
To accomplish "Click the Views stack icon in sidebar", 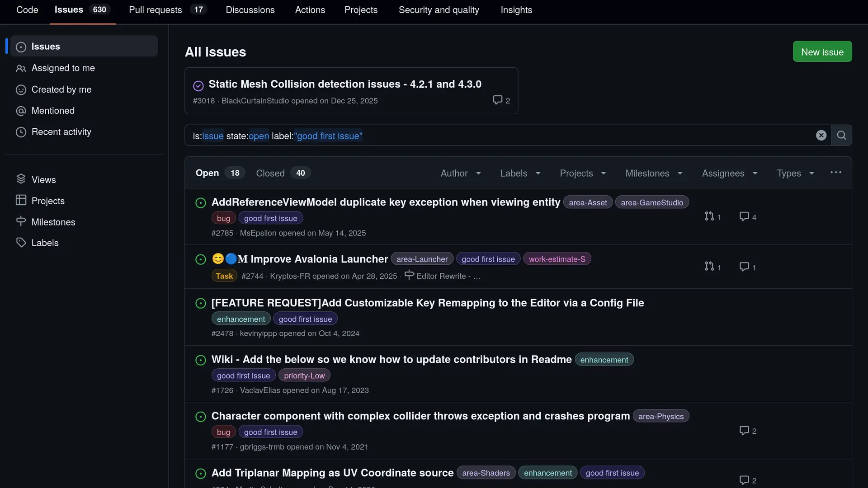I will (x=21, y=179).
